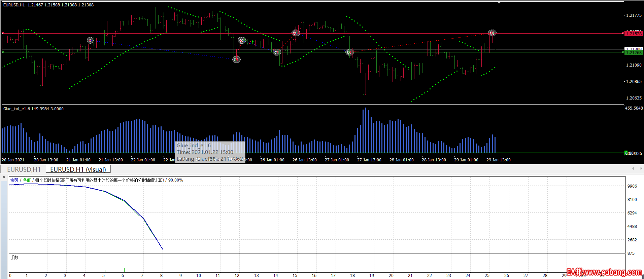Click the lowest trade marker near 1.21180
The image size is (644, 279).
click(237, 59)
